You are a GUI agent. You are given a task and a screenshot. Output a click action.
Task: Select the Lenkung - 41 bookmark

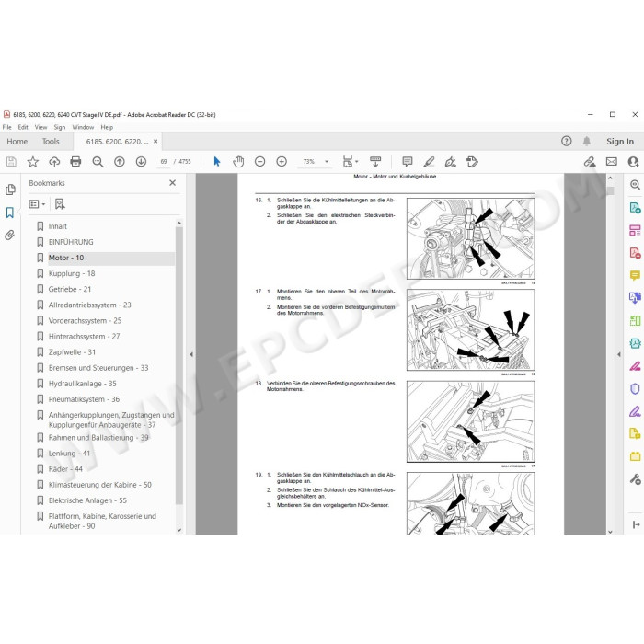tap(69, 454)
